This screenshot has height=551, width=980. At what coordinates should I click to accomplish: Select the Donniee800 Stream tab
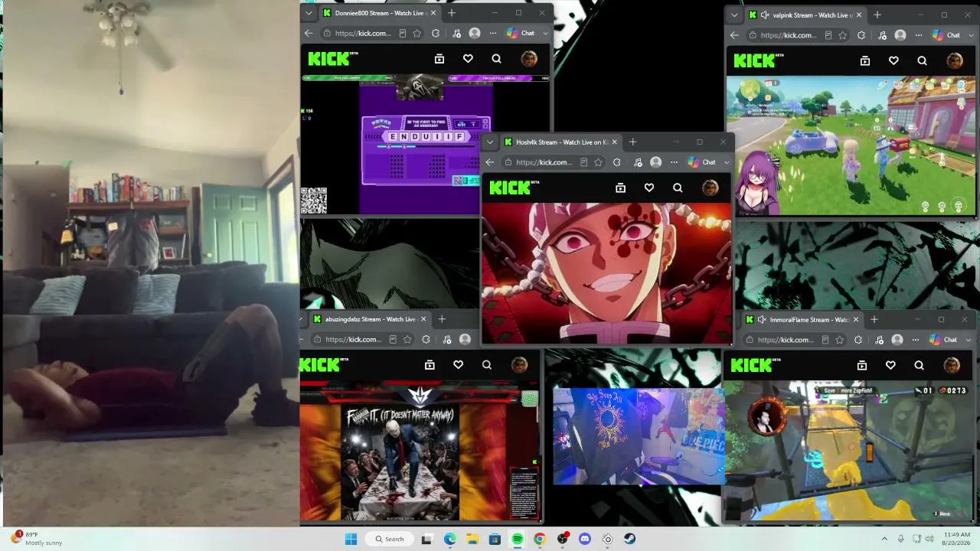click(379, 13)
